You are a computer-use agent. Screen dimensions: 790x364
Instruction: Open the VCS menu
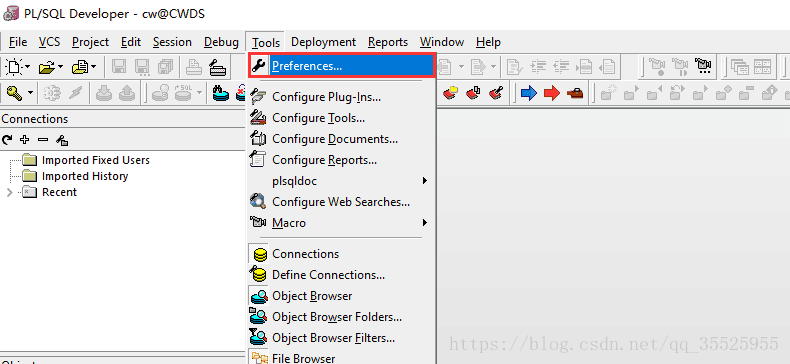click(49, 42)
